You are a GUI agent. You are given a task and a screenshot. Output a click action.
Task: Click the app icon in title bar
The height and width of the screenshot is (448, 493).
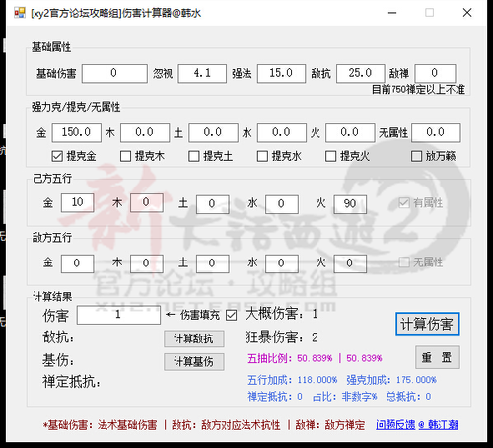[x=20, y=13]
